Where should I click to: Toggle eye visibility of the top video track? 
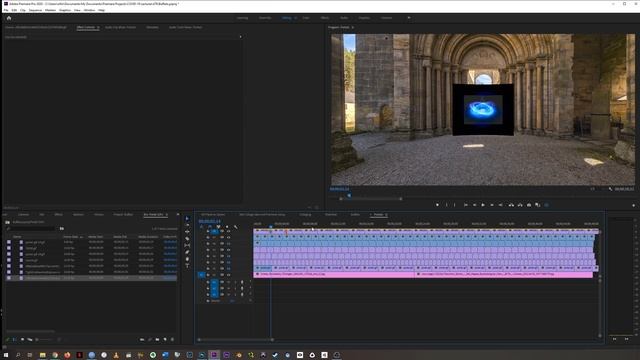[x=229, y=231]
